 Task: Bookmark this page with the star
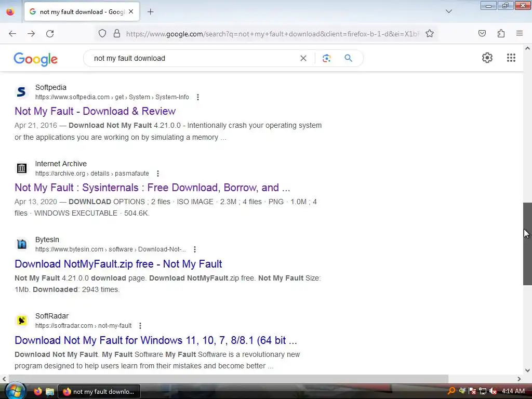430,34
